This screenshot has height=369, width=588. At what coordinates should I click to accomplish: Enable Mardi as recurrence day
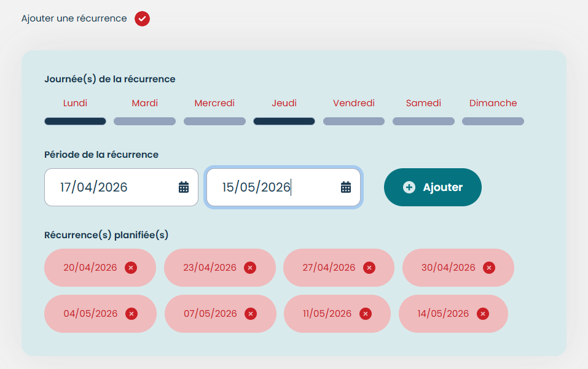click(144, 121)
